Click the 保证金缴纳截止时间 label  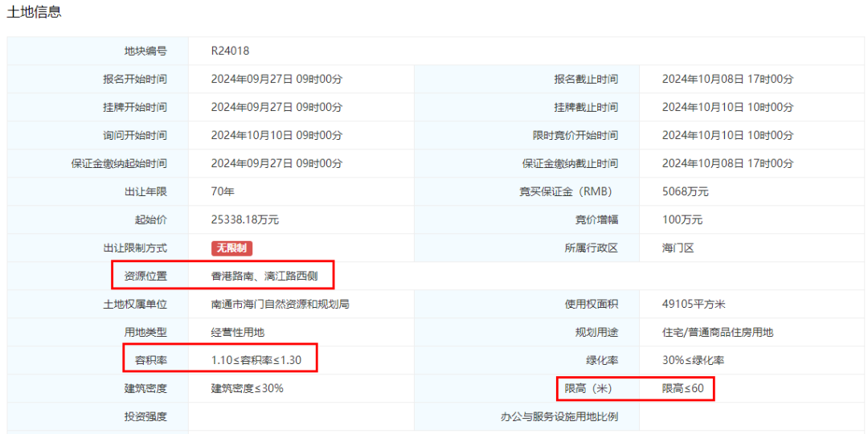[570, 164]
